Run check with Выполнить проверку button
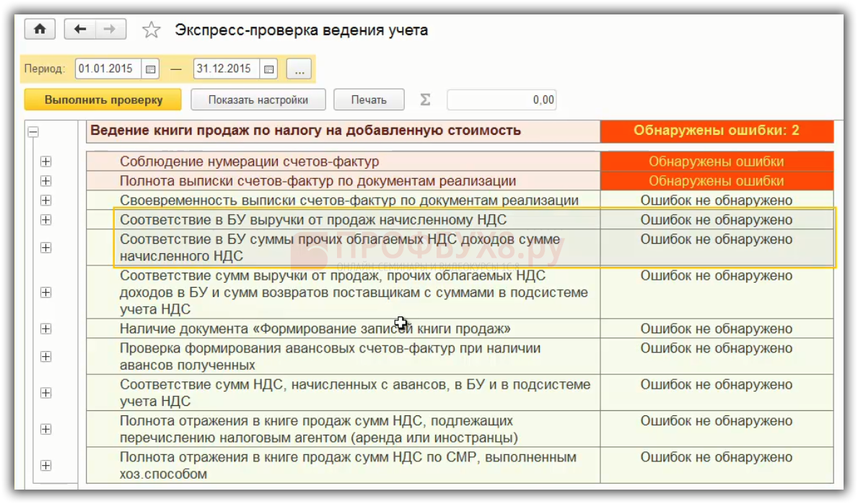 (x=104, y=100)
